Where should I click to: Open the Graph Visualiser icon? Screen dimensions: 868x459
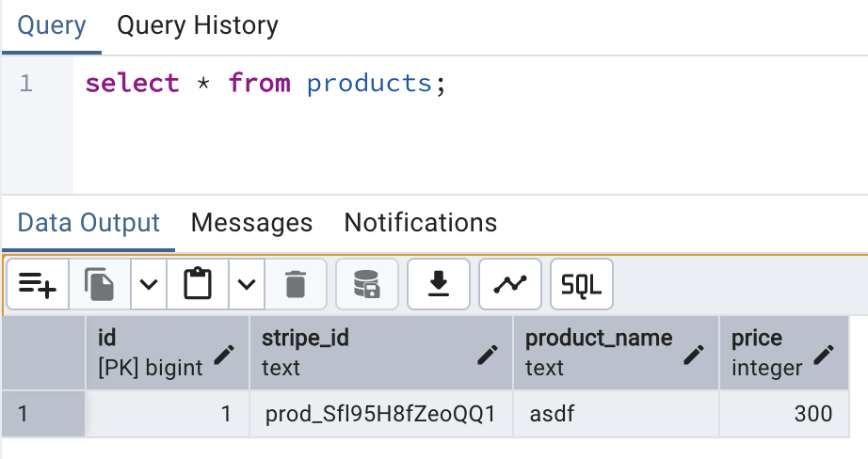pos(509,284)
